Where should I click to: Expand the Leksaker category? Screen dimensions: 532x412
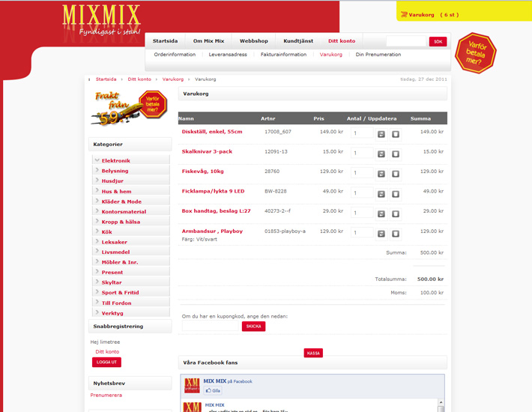(97, 241)
